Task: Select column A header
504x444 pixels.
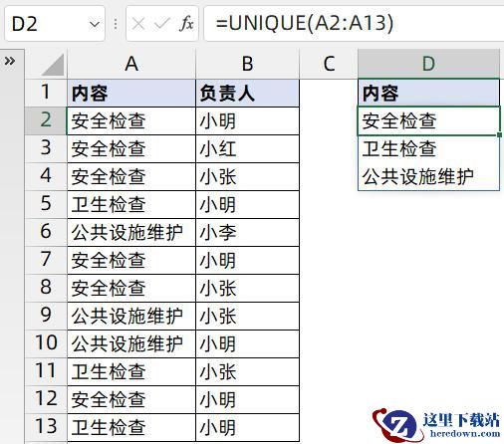Action: [x=131, y=64]
